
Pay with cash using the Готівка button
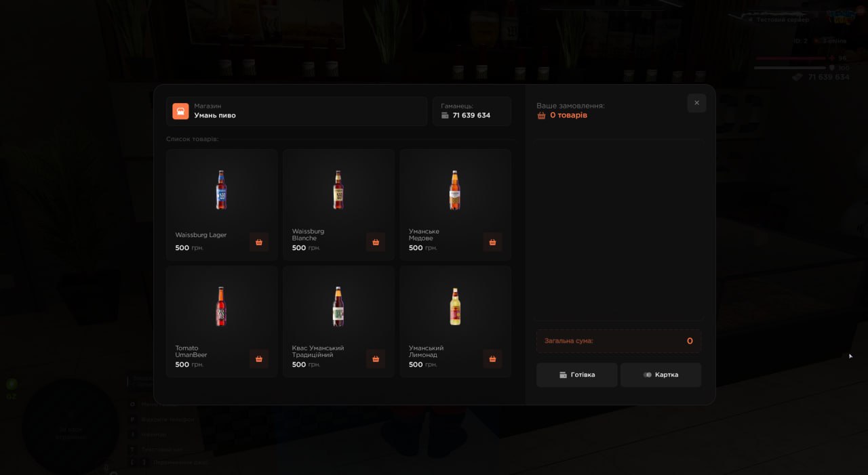576,375
